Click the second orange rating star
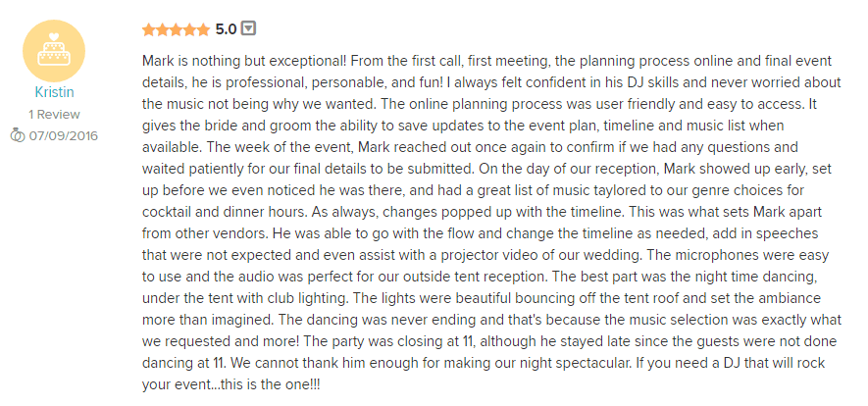The height and width of the screenshot is (406, 868). tap(163, 29)
